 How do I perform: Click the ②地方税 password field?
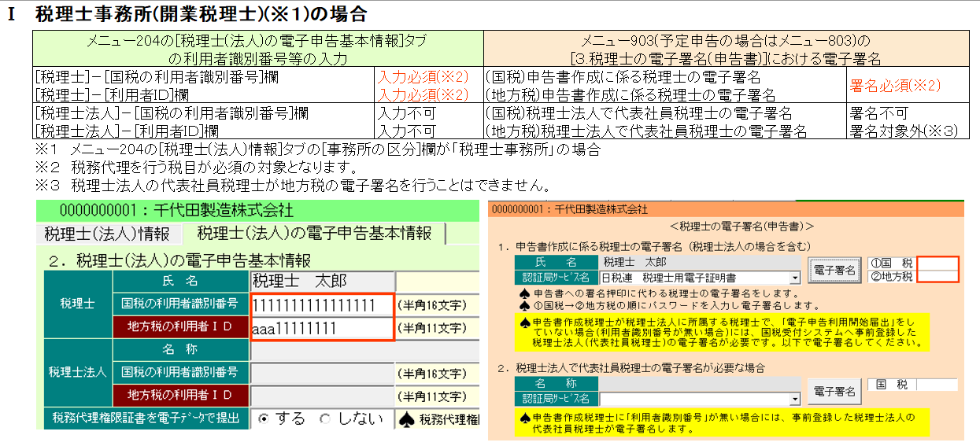pos(937,276)
